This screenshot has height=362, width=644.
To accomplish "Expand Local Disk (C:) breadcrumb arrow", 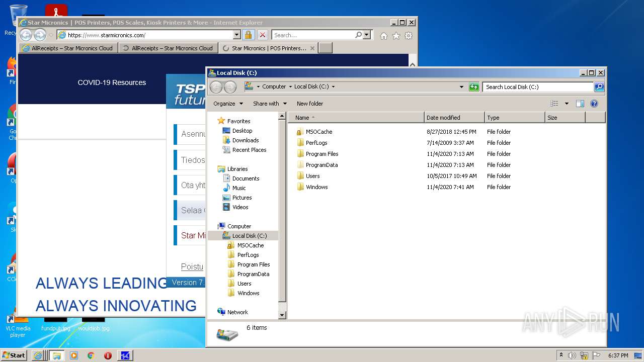I will 333,86.
